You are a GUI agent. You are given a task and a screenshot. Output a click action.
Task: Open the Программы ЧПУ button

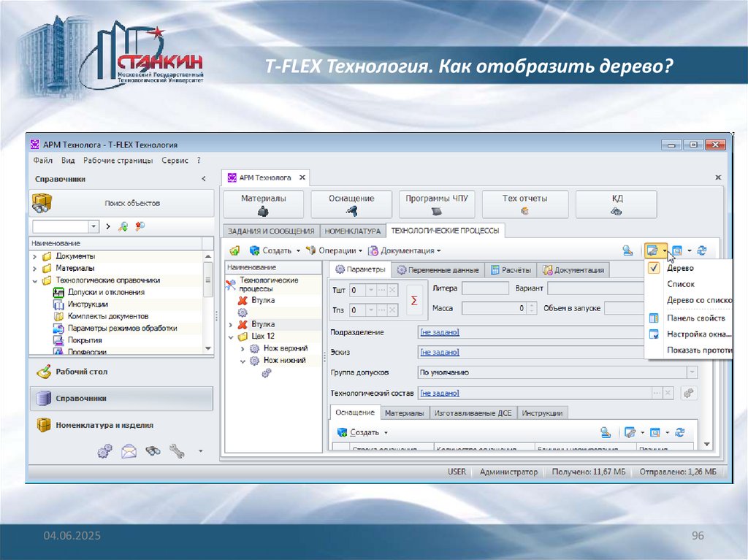437,204
